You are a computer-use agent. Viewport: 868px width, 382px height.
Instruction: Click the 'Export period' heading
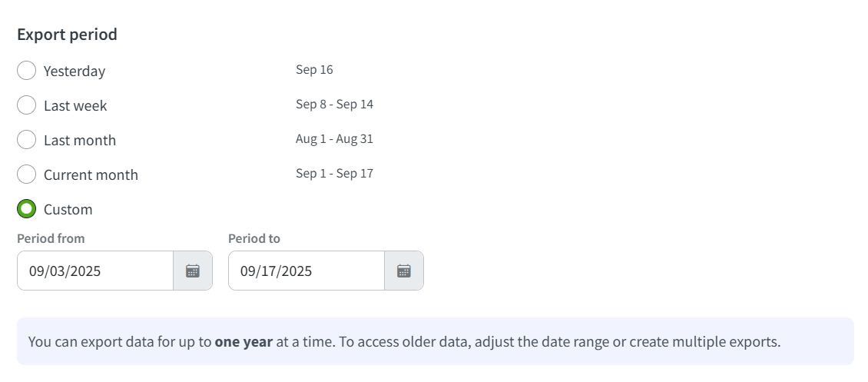coord(67,35)
